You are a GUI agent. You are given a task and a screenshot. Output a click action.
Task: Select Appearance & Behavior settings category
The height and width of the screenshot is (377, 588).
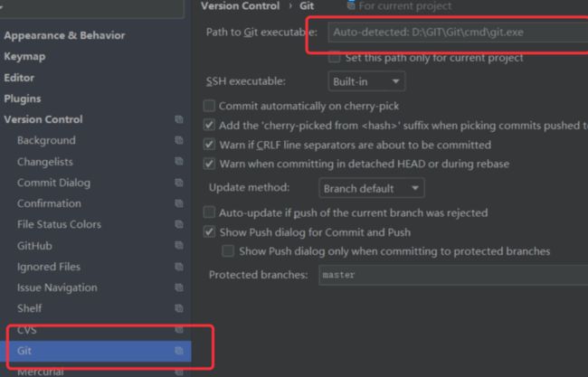[x=64, y=35]
